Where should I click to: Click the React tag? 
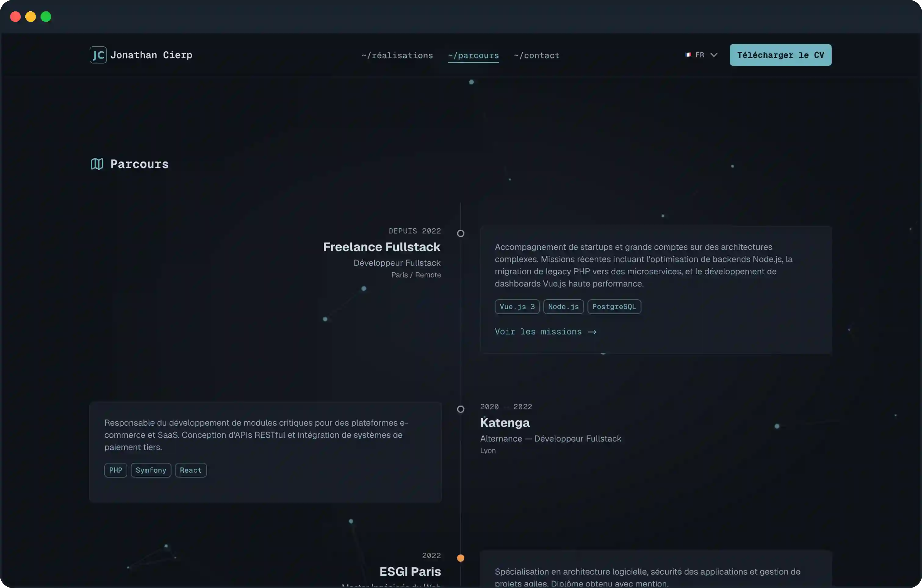point(191,471)
